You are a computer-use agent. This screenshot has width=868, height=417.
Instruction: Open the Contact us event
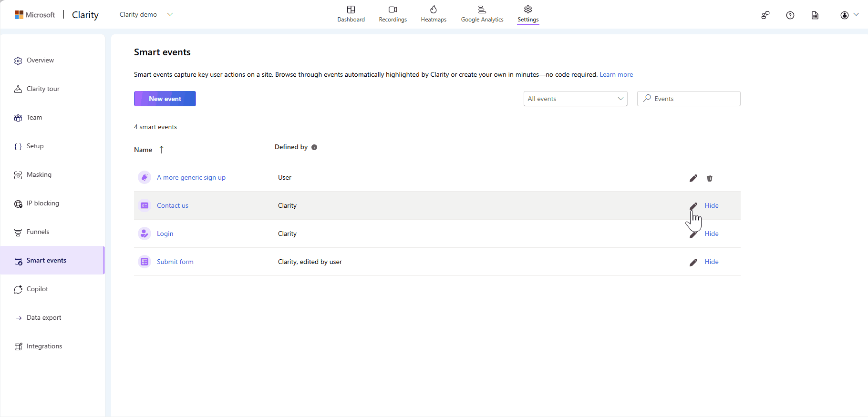[173, 205]
